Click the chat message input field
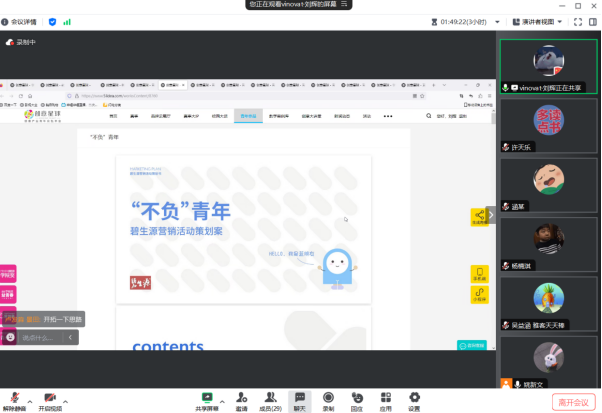 click(x=40, y=338)
